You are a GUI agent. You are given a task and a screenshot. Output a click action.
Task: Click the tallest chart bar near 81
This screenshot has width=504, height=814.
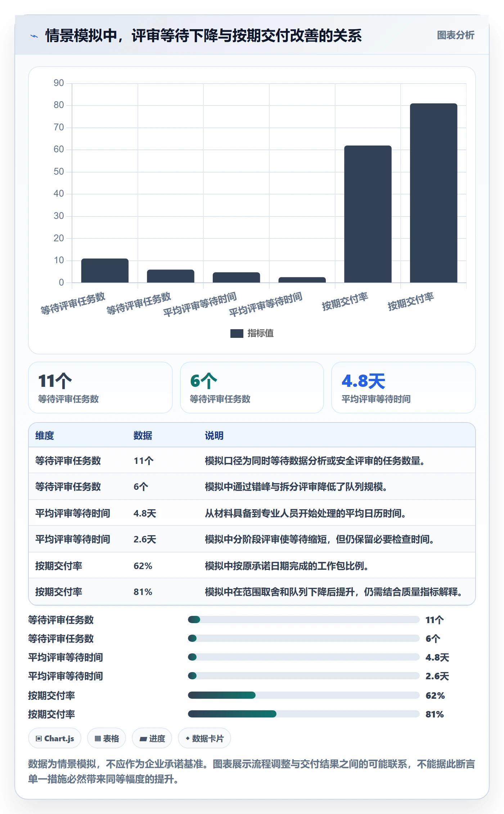click(433, 193)
